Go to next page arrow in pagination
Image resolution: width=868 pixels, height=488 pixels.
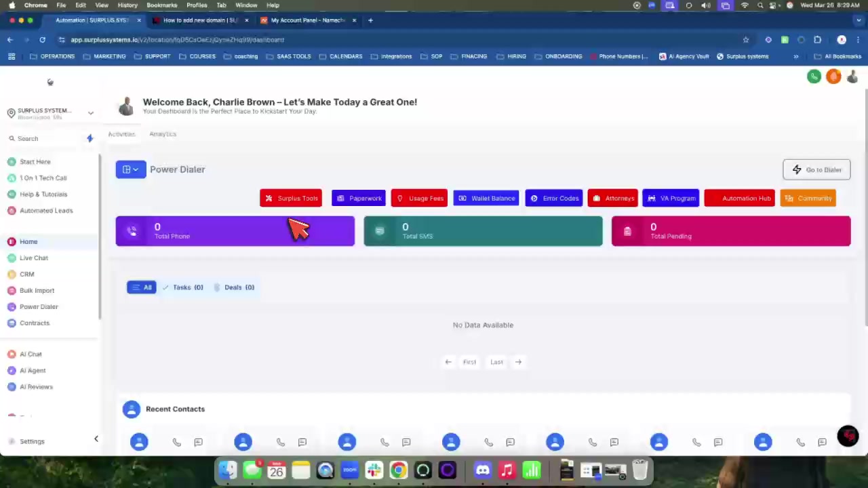click(518, 362)
